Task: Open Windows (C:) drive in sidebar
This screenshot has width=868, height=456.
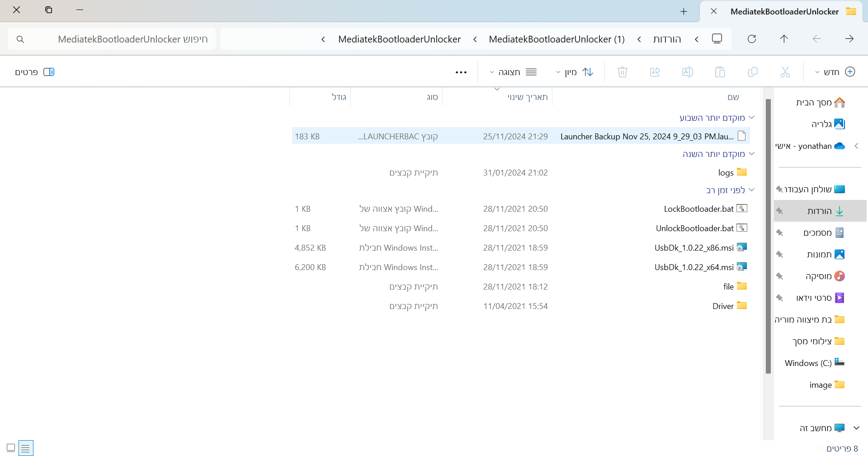Action: coord(814,363)
